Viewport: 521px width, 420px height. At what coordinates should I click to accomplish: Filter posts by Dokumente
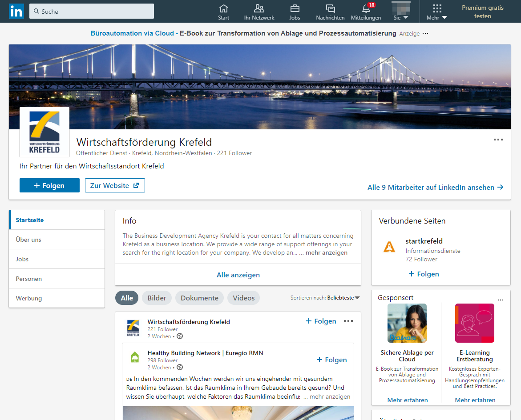[199, 298]
